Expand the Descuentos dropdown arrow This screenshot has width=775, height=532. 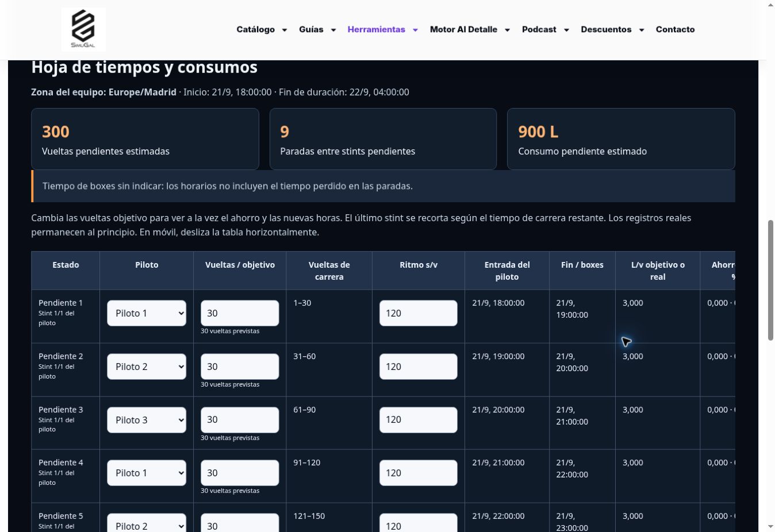(642, 30)
